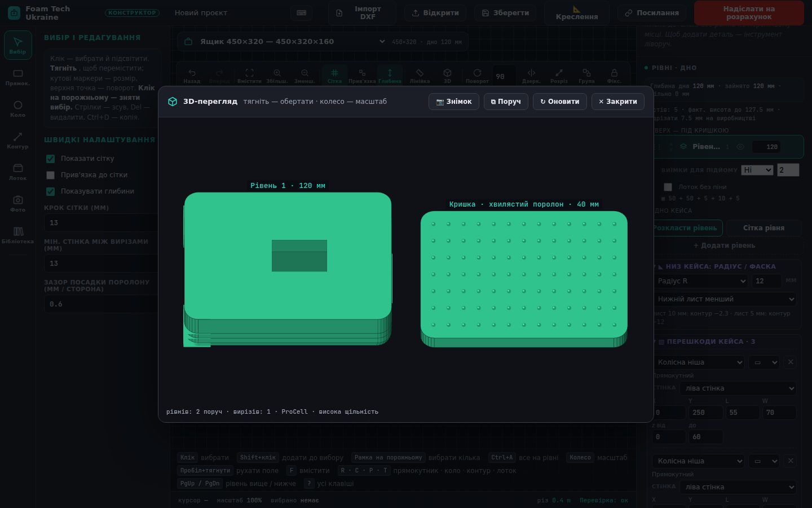Toggle the Глибина depth toolbar icon

(390, 76)
